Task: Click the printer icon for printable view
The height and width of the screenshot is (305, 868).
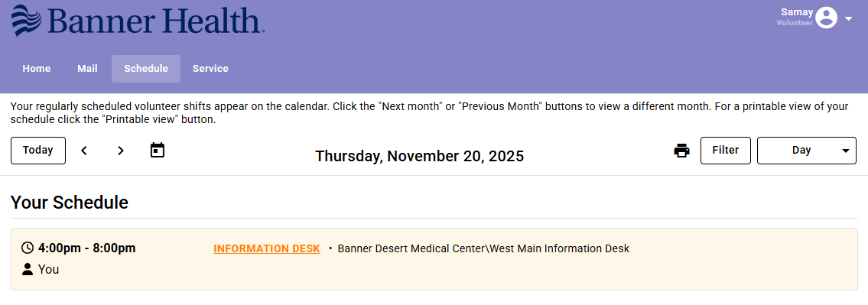Action: [x=682, y=151]
